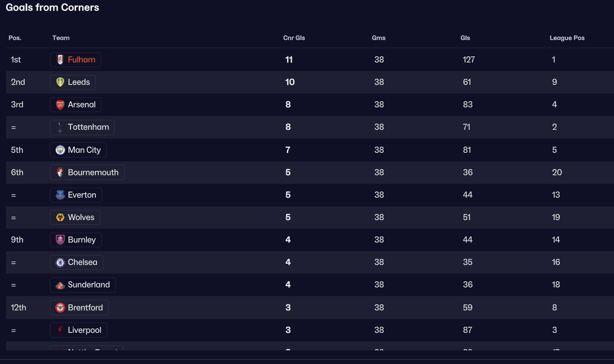614x364 pixels.
Task: Click the Burnley crest icon
Action: pyautogui.click(x=60, y=240)
